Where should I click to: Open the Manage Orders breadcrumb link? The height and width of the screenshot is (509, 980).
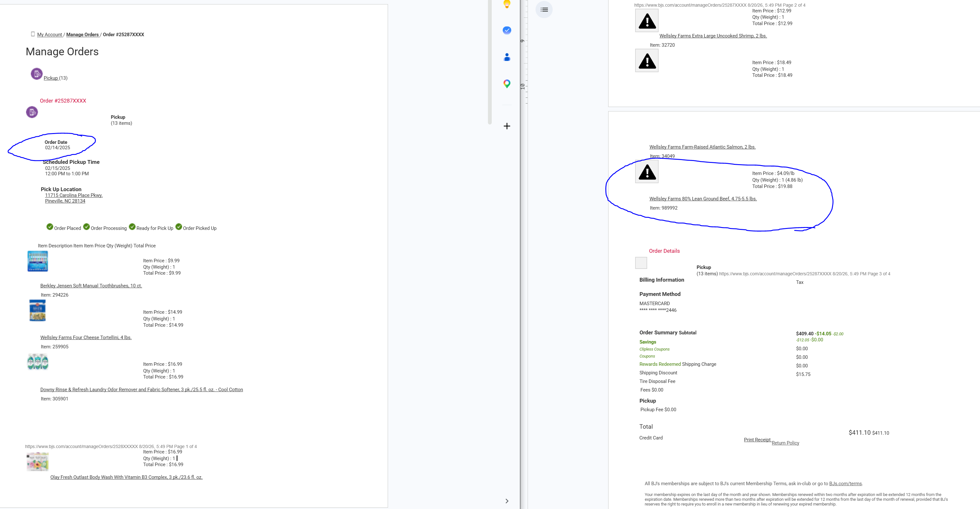[x=82, y=35]
